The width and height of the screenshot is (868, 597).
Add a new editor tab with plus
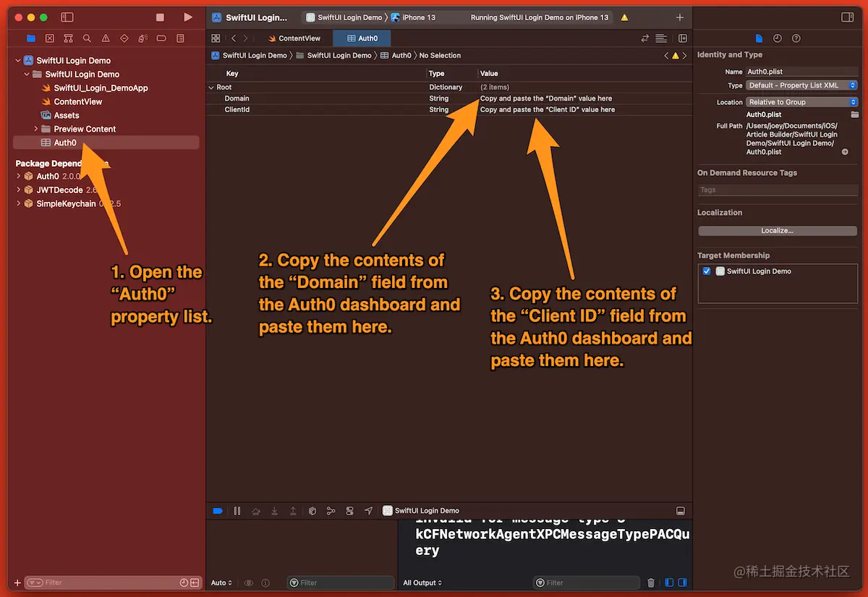point(679,17)
